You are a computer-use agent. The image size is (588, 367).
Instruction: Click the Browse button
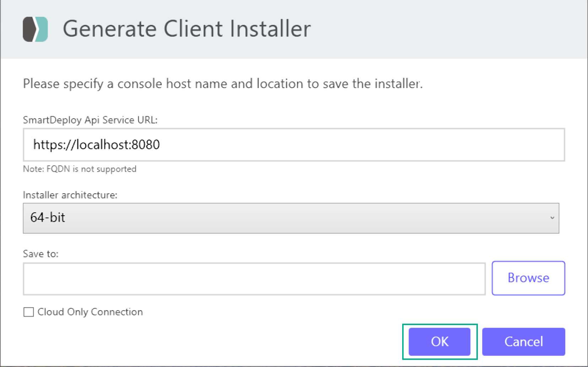tap(528, 278)
